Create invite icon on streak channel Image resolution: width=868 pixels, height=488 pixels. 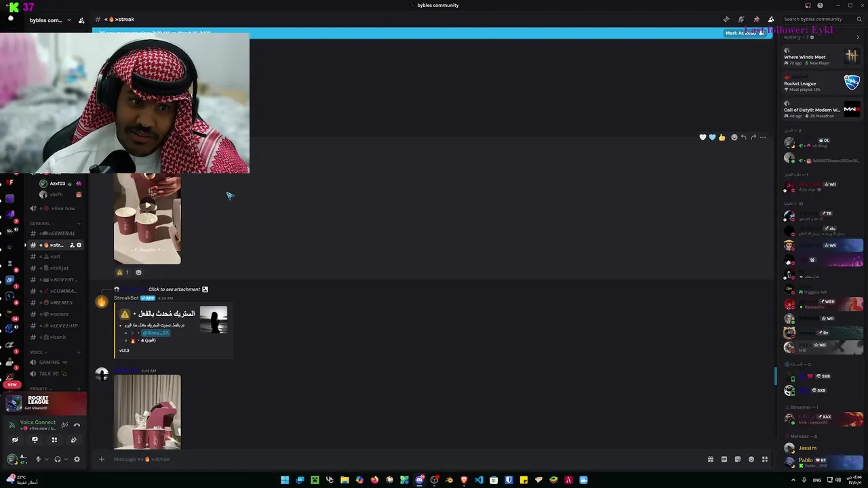(72, 245)
